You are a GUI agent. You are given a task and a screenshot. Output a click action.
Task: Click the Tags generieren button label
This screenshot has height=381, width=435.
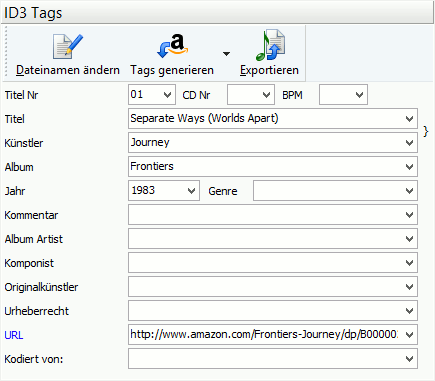point(172,70)
